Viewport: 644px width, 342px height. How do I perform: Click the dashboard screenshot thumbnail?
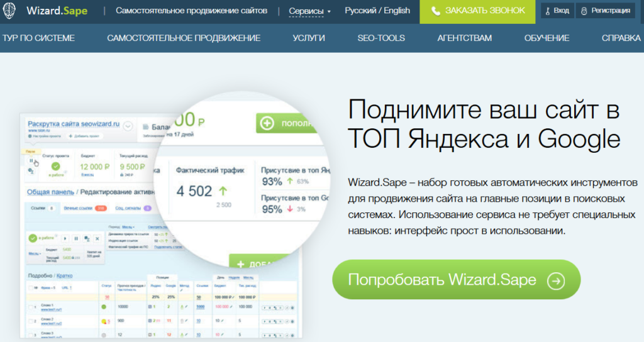pos(161,226)
